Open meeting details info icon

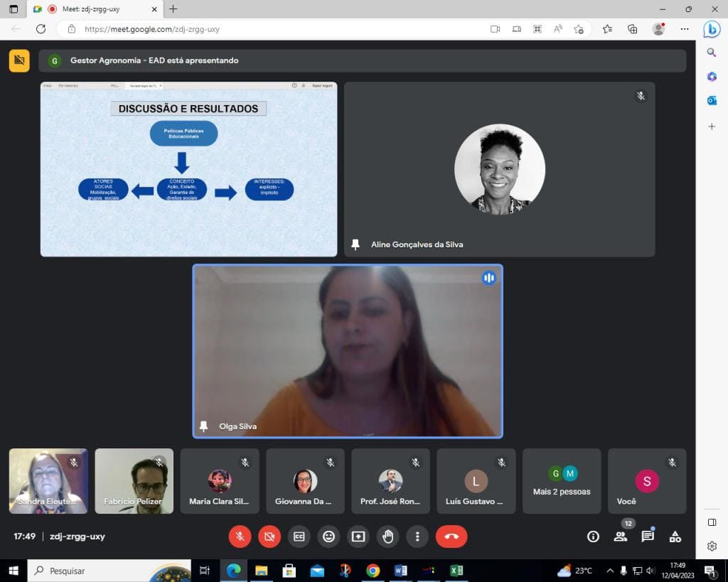(x=593, y=537)
